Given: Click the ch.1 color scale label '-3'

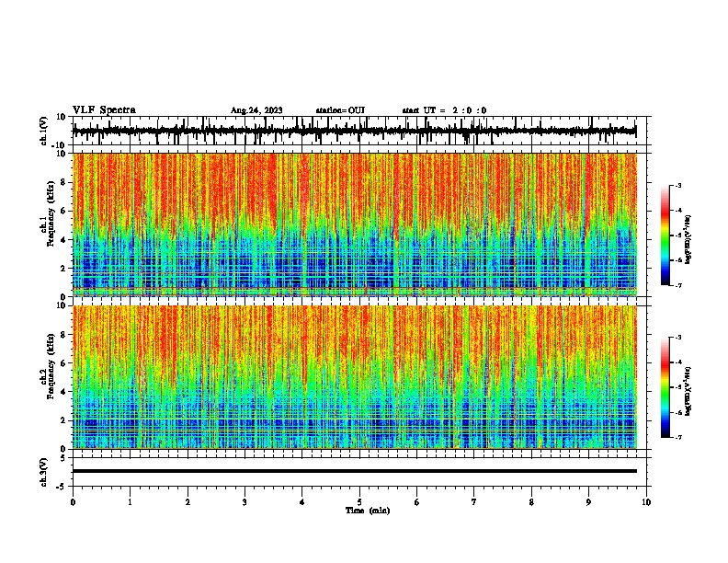Looking at the screenshot, I should pyautogui.click(x=677, y=185).
